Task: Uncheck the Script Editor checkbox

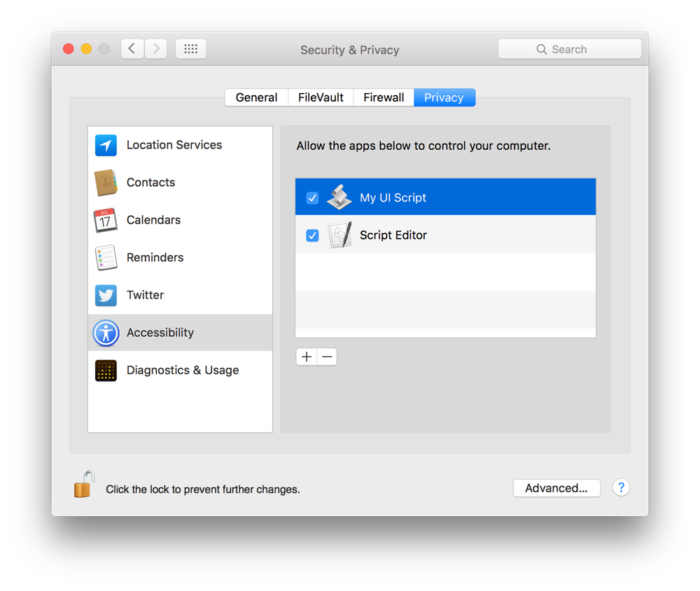Action: 312,235
